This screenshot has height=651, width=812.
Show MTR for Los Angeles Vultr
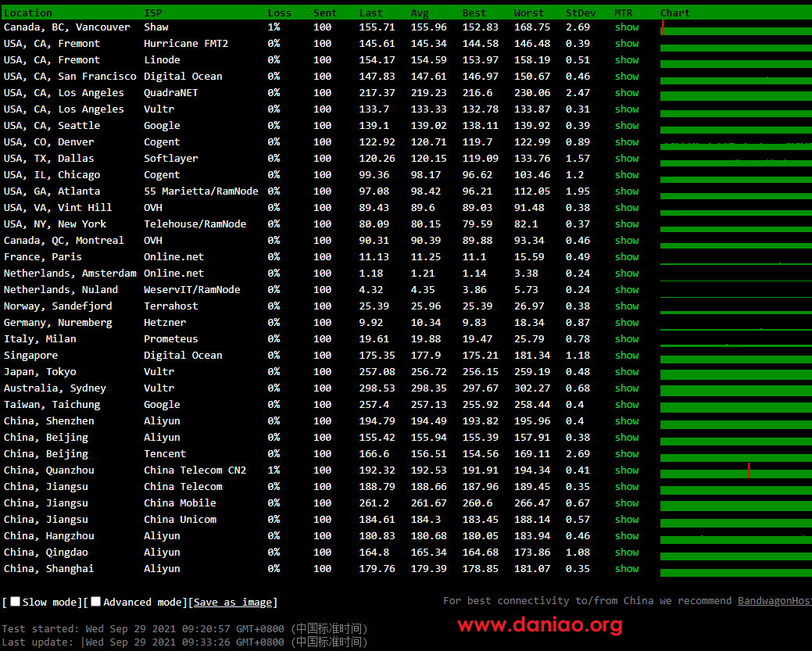pos(627,109)
